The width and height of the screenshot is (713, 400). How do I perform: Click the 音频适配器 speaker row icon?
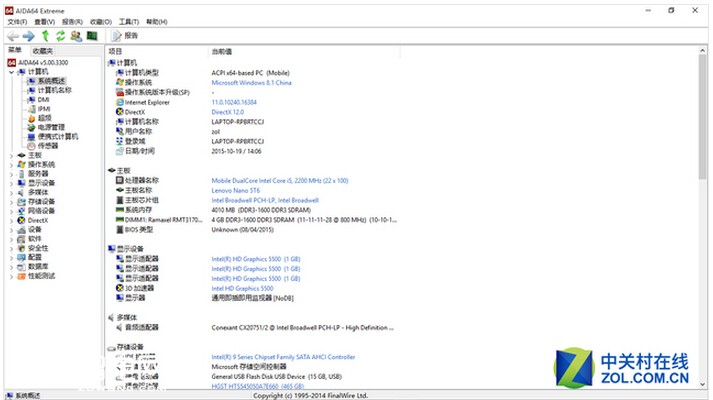(120, 327)
